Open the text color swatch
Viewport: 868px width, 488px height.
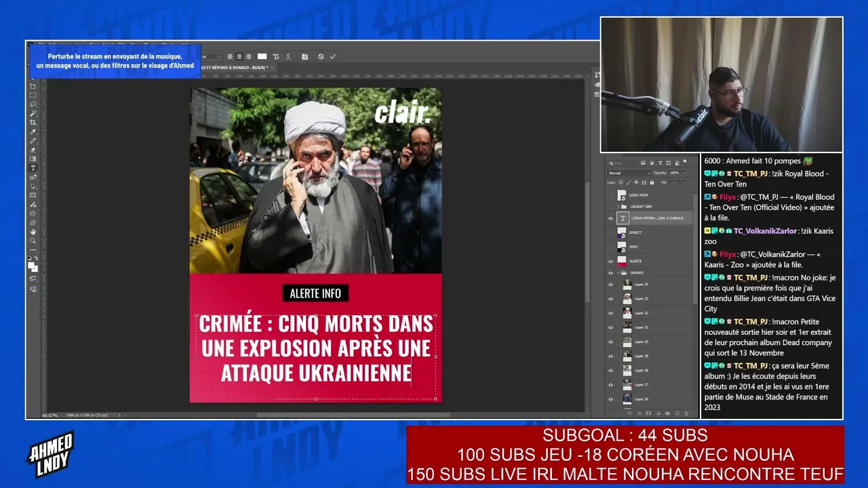coord(262,56)
